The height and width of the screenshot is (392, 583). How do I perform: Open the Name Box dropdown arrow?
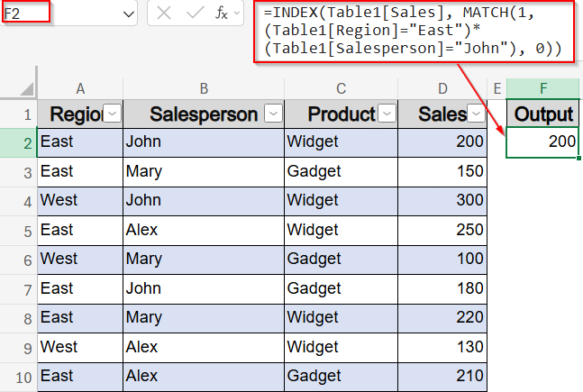(x=128, y=14)
